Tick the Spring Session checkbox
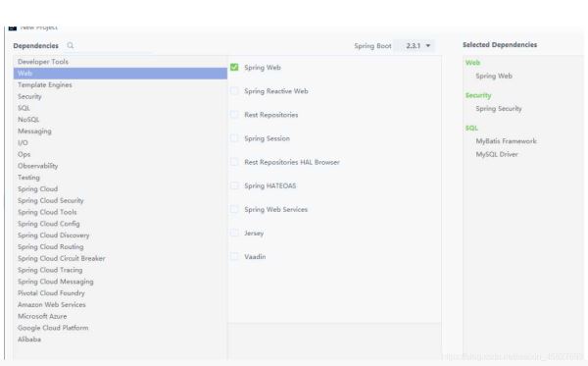The width and height of the screenshot is (588, 366). click(234, 138)
